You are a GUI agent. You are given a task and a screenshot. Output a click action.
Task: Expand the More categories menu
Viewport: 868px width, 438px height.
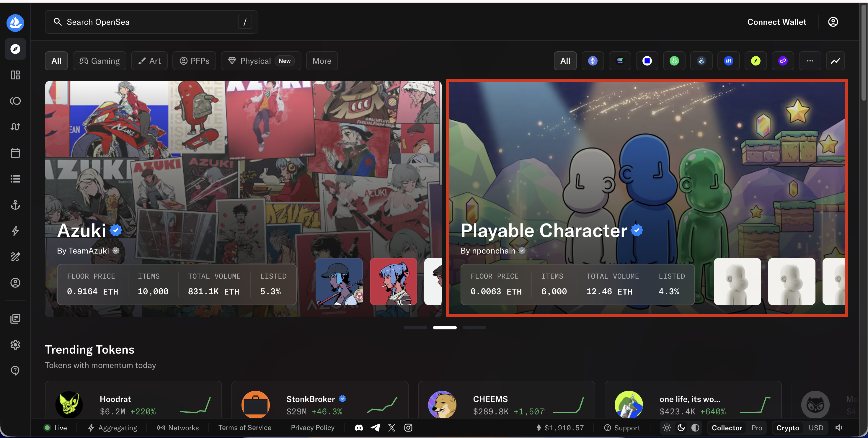[x=322, y=61]
